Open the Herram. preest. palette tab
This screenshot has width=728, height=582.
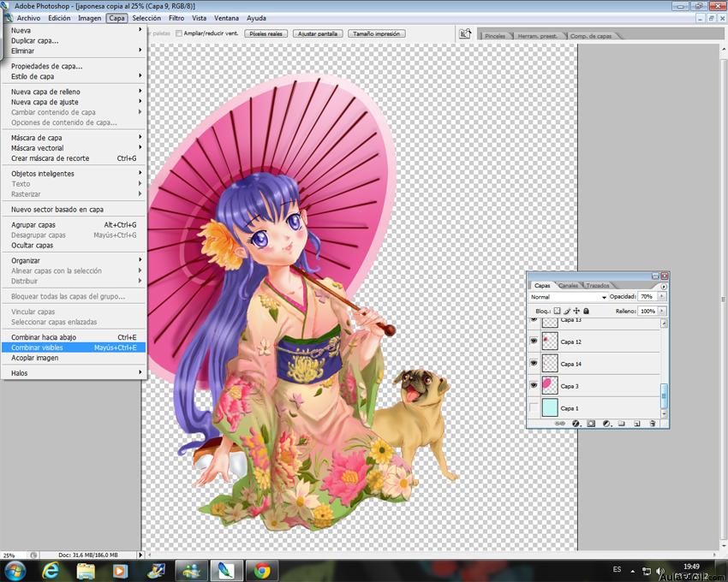(x=537, y=36)
